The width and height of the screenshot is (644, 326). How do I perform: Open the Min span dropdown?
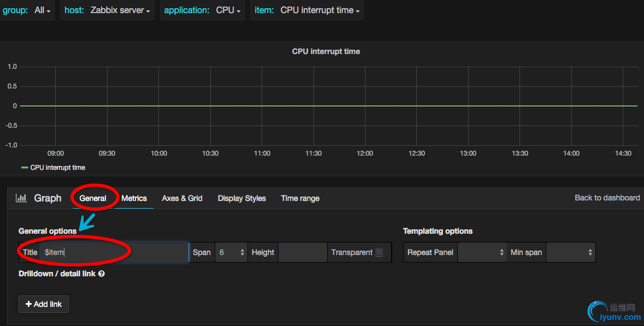[x=570, y=252]
